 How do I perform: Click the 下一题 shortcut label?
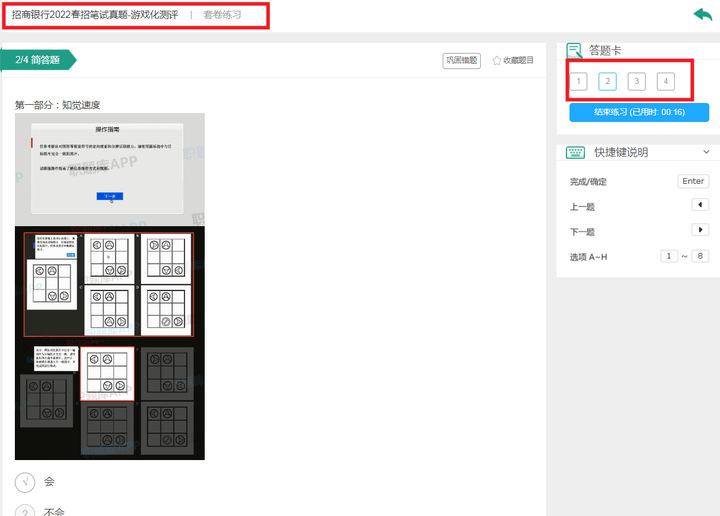click(582, 232)
